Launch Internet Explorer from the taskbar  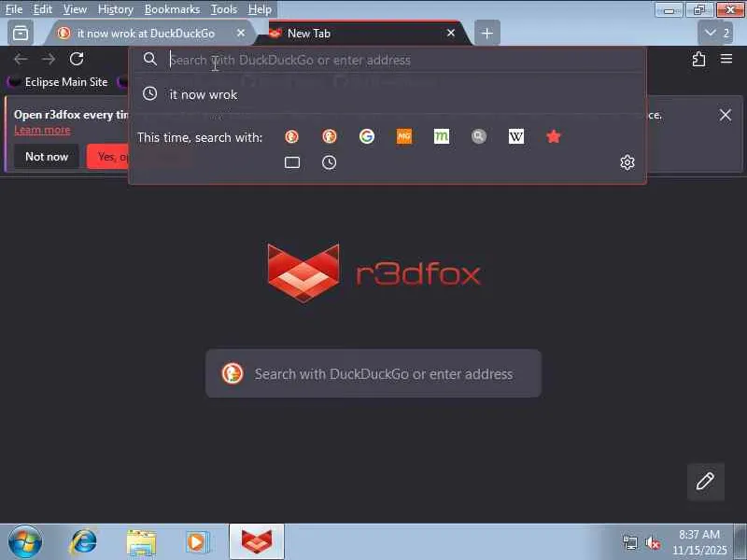point(82,542)
